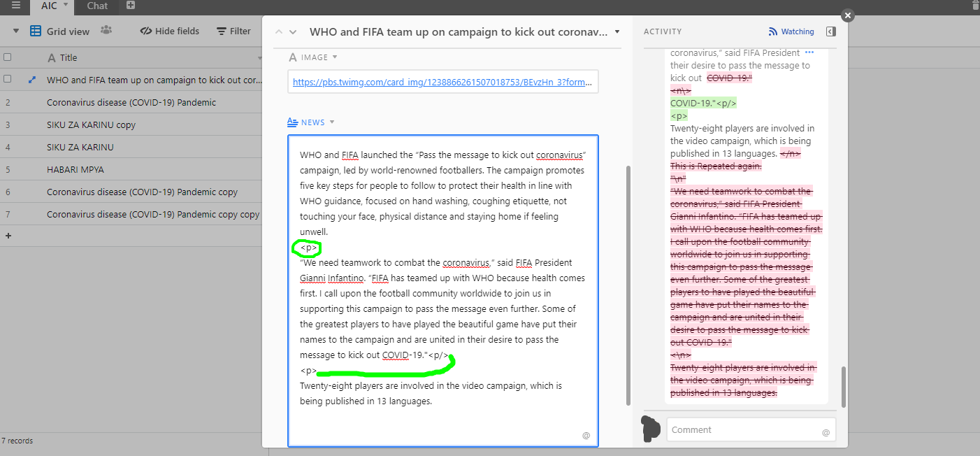Go to previous record with up chevron
The width and height of the screenshot is (980, 456).
279,31
